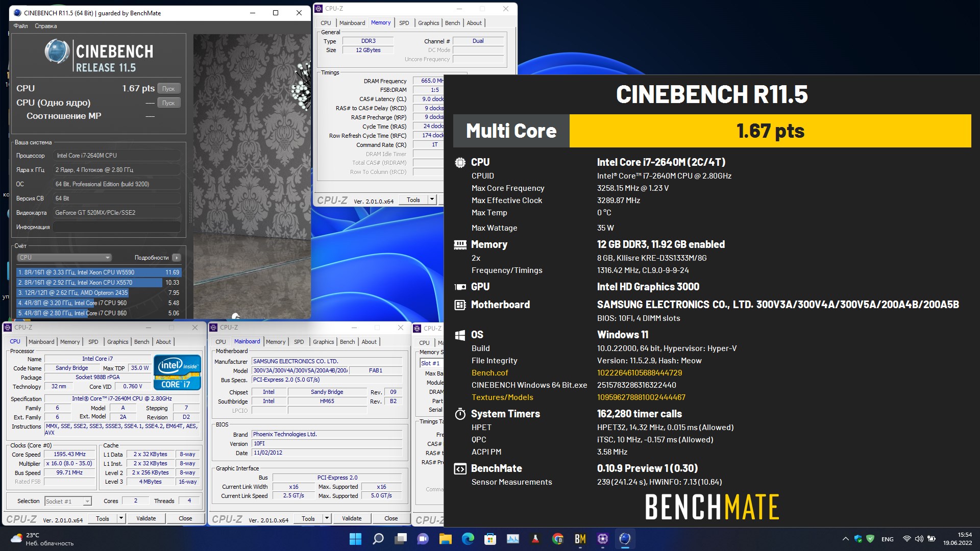Image resolution: width=980 pixels, height=551 pixels.
Task: Open Bench tab in CPU-Z Mainboard window
Action: 347,342
